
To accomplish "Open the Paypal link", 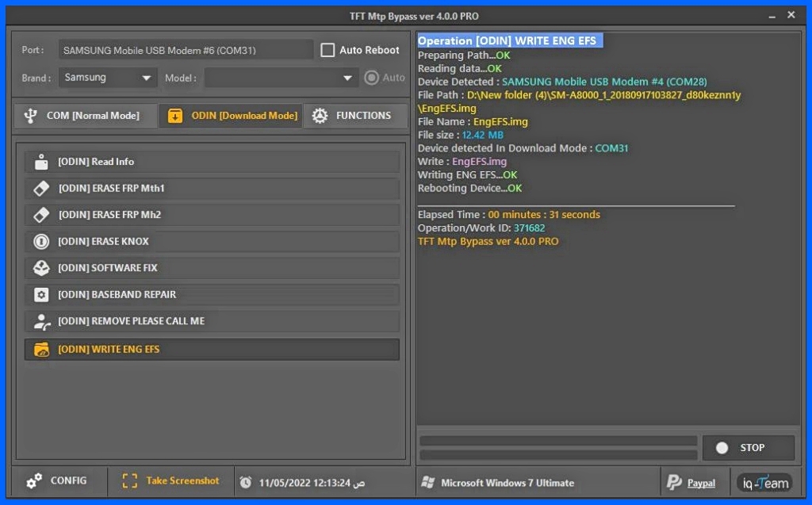I will tap(701, 484).
